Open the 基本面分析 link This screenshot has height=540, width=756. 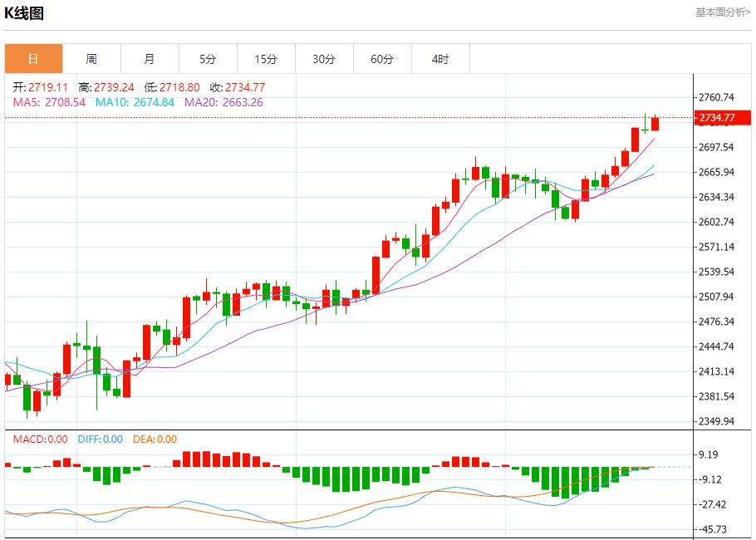(722, 12)
